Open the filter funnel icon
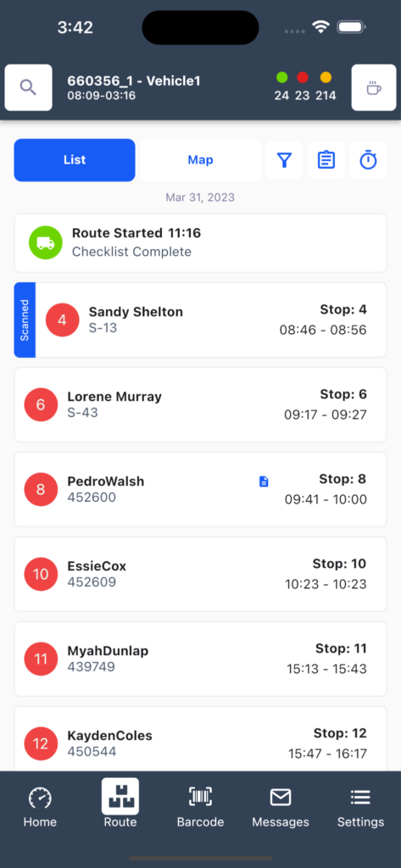The height and width of the screenshot is (868, 401). click(x=284, y=160)
